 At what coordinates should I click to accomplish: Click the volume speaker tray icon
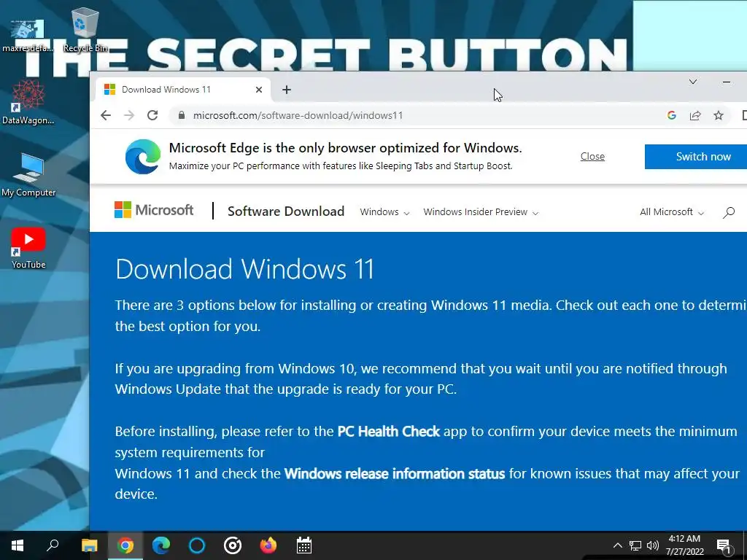click(x=653, y=545)
